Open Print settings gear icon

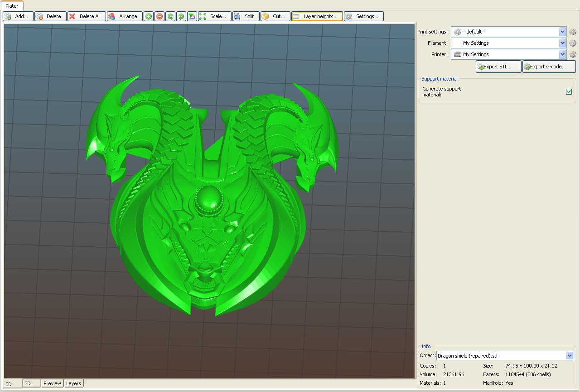573,32
